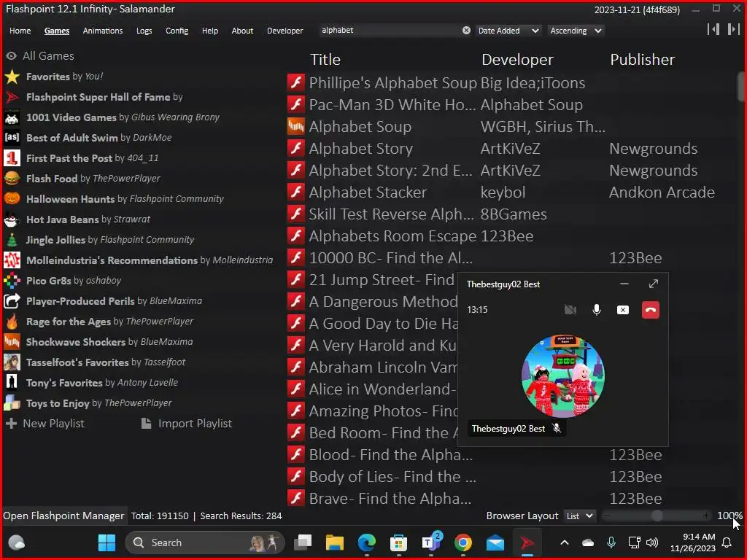The width and height of the screenshot is (747, 560).
Task: Open Best of Adult Swim playlist
Action: click(x=99, y=138)
